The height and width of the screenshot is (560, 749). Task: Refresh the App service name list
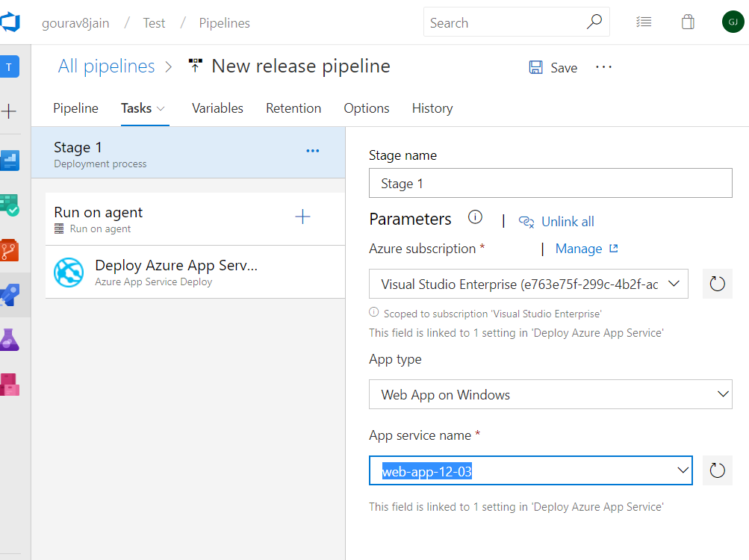(x=717, y=470)
